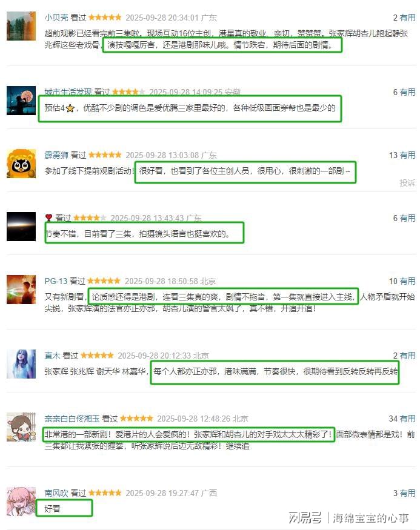
Task: Click the 霹雳狮 lion avatar
Action: pos(21,164)
